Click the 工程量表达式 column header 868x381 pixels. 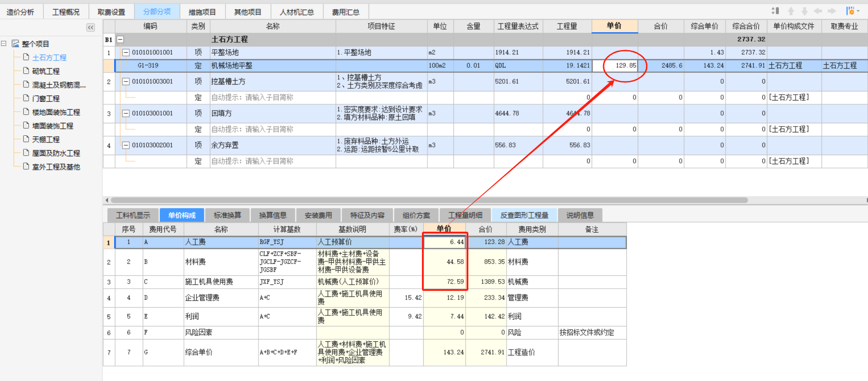click(x=518, y=26)
